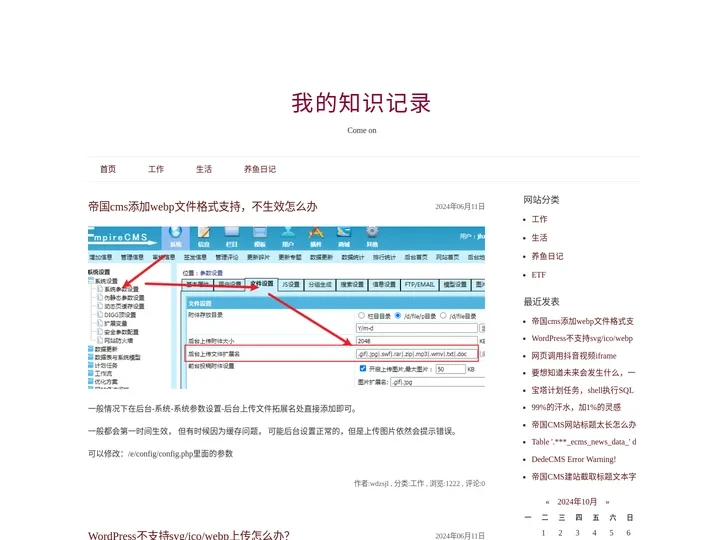Click the 最近发表 sidebar heading

click(x=541, y=302)
